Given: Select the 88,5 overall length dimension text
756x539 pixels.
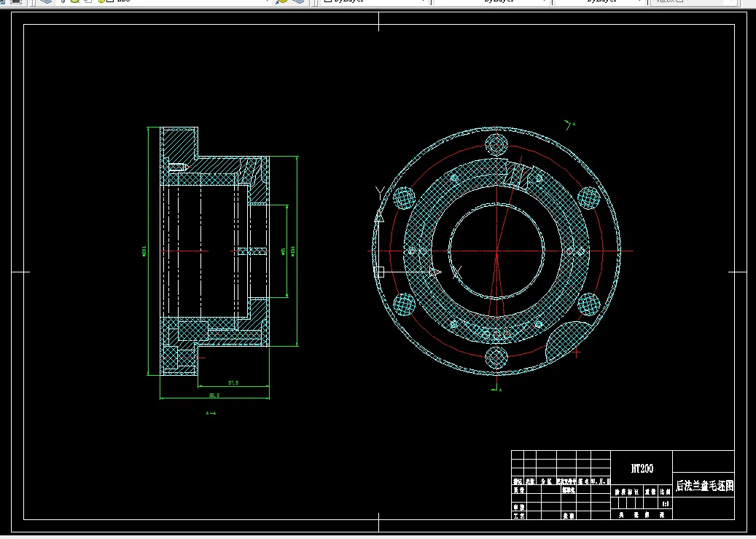Looking at the screenshot, I should (x=214, y=395).
